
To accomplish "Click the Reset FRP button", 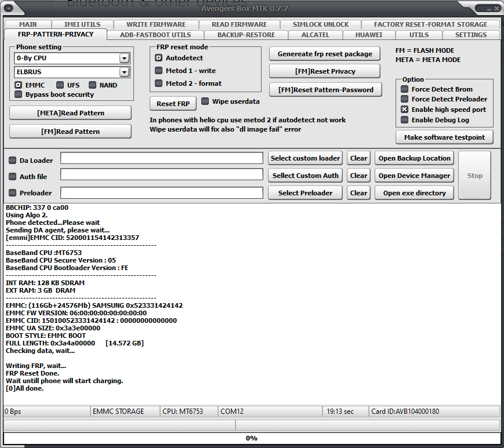I will pyautogui.click(x=173, y=104).
